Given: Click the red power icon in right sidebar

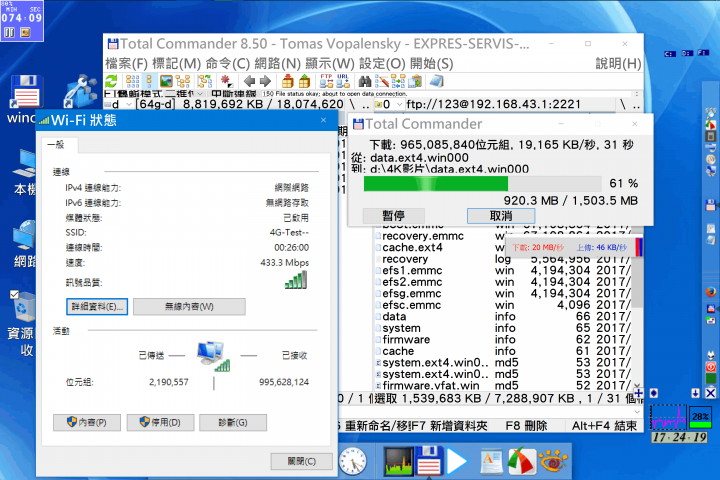Looking at the screenshot, I should pyautogui.click(x=710, y=367).
